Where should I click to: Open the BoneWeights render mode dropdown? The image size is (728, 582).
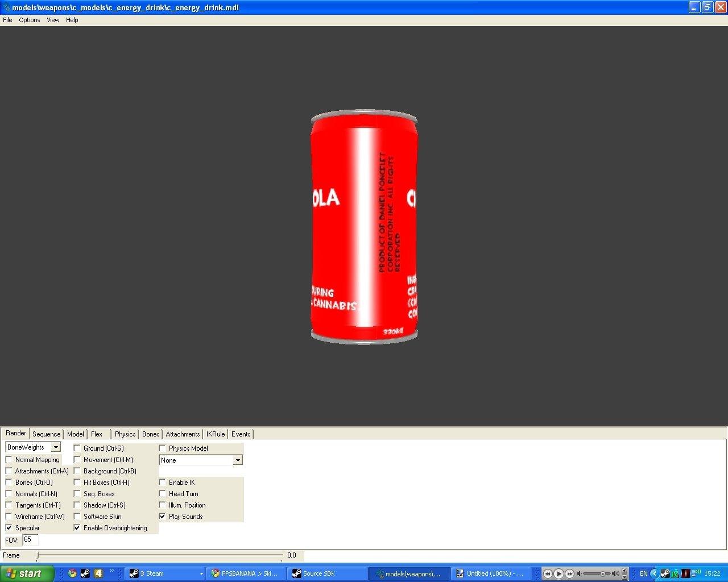(x=56, y=448)
